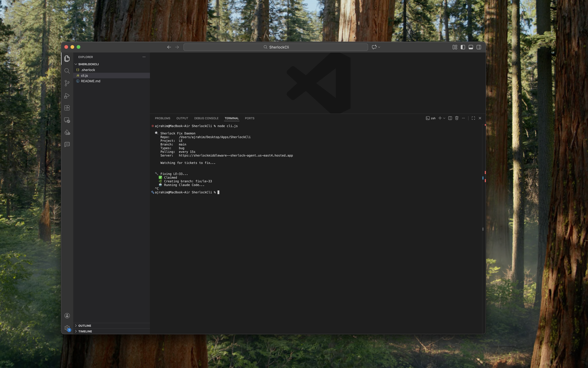
Task: Open the Source Control view
Action: [x=67, y=83]
